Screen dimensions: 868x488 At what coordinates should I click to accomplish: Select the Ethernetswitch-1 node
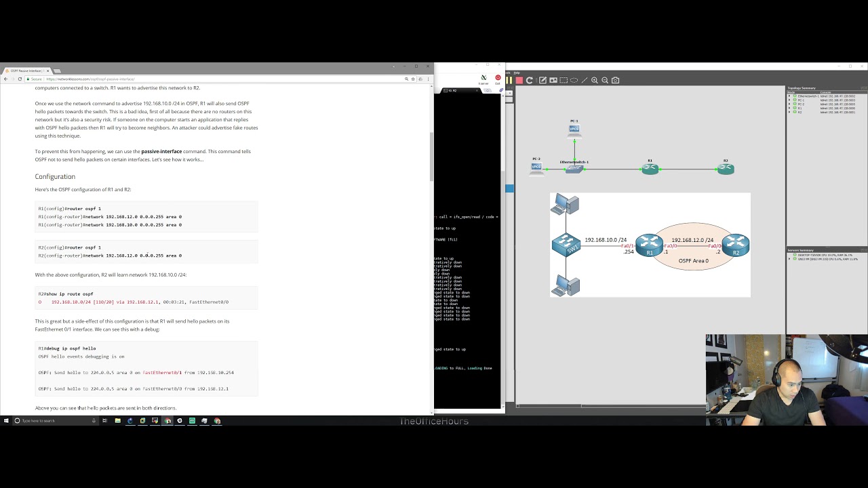coord(574,169)
